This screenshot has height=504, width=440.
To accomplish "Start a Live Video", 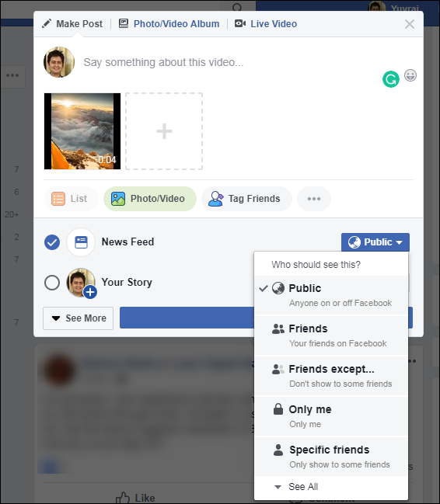I will point(266,24).
